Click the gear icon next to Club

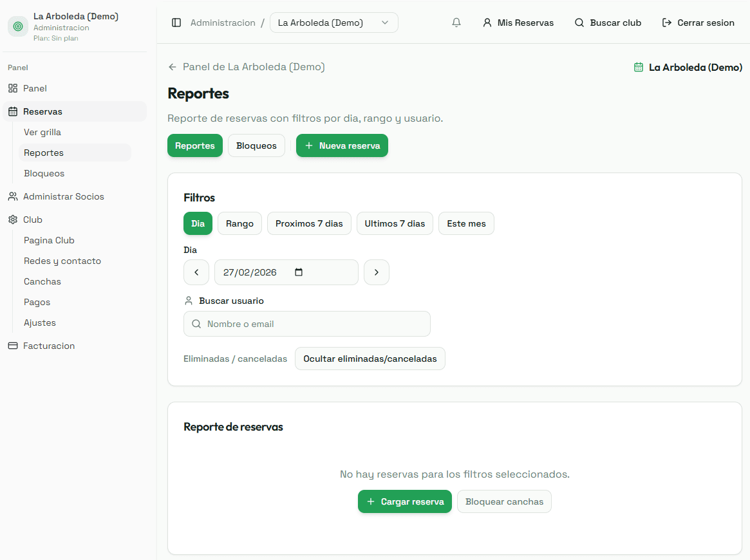pos(12,219)
